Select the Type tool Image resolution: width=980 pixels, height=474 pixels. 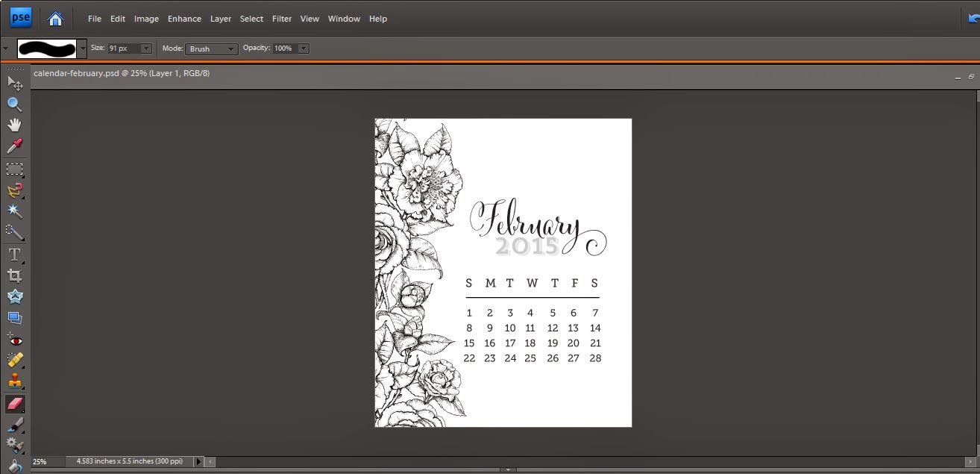pos(15,255)
